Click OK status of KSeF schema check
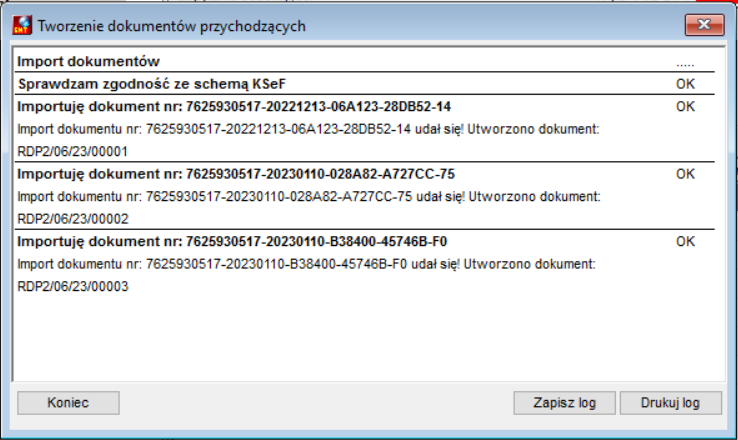Screen dimensions: 738x440 (685, 84)
